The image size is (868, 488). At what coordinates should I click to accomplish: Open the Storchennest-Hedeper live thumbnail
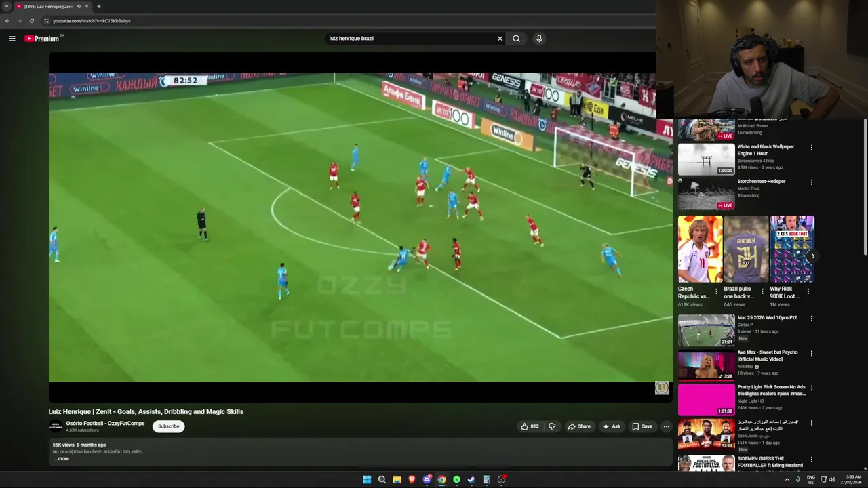(x=706, y=193)
